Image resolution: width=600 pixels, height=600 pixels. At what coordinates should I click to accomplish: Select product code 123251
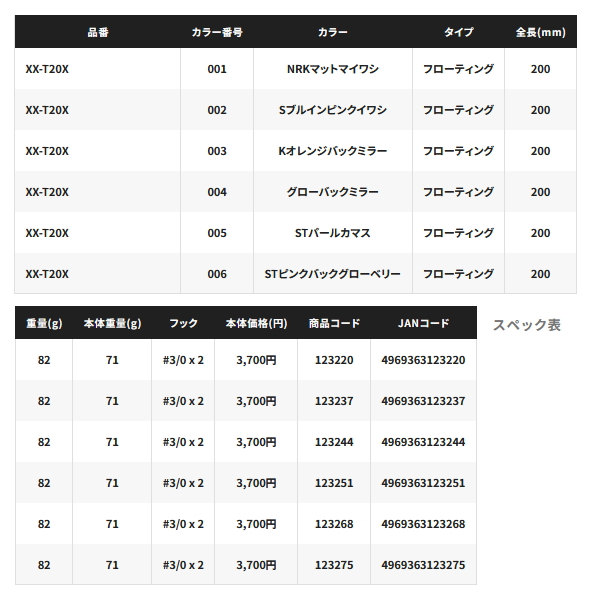click(x=334, y=483)
